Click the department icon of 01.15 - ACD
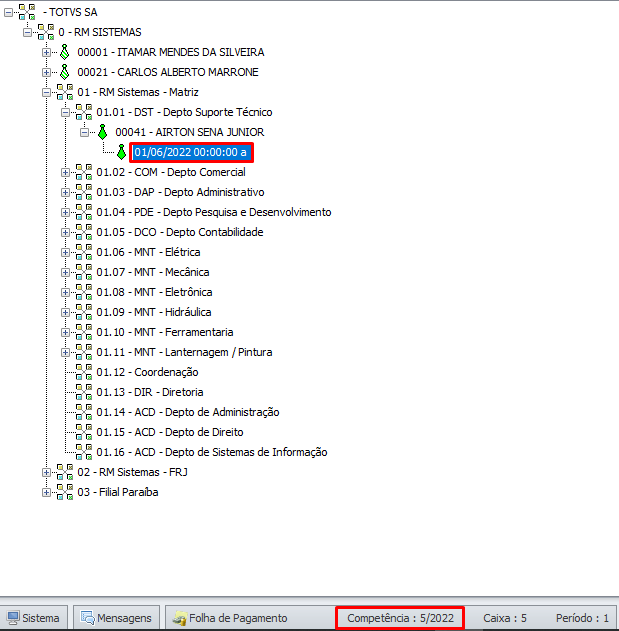 pyautogui.click(x=84, y=432)
